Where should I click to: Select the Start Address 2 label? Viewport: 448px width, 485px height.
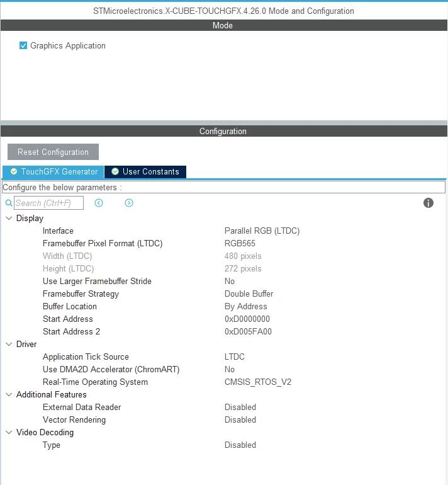(x=71, y=331)
